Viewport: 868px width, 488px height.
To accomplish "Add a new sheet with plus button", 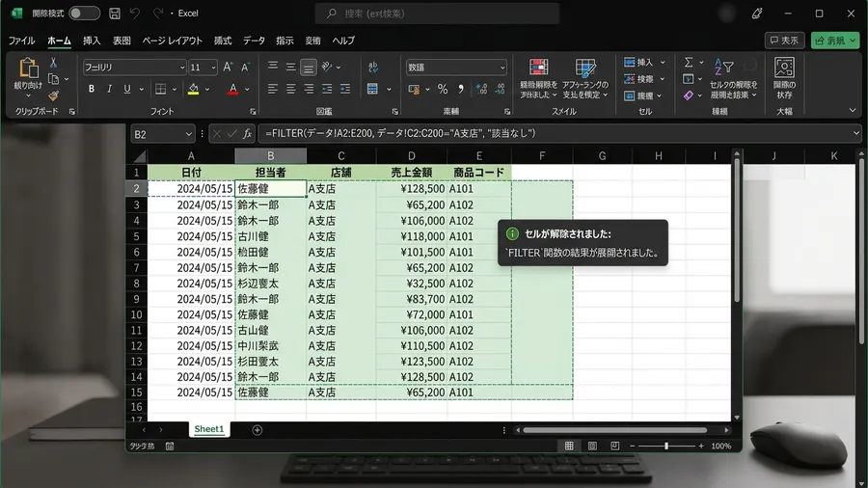I will click(257, 430).
